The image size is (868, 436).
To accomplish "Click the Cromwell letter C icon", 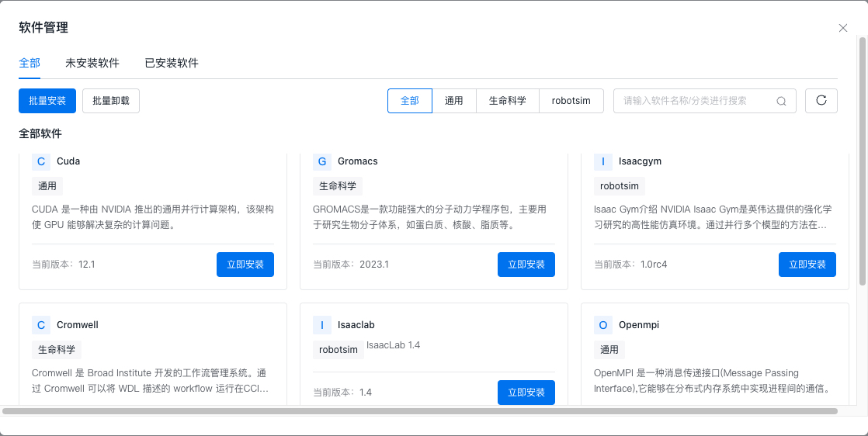I will pos(41,325).
